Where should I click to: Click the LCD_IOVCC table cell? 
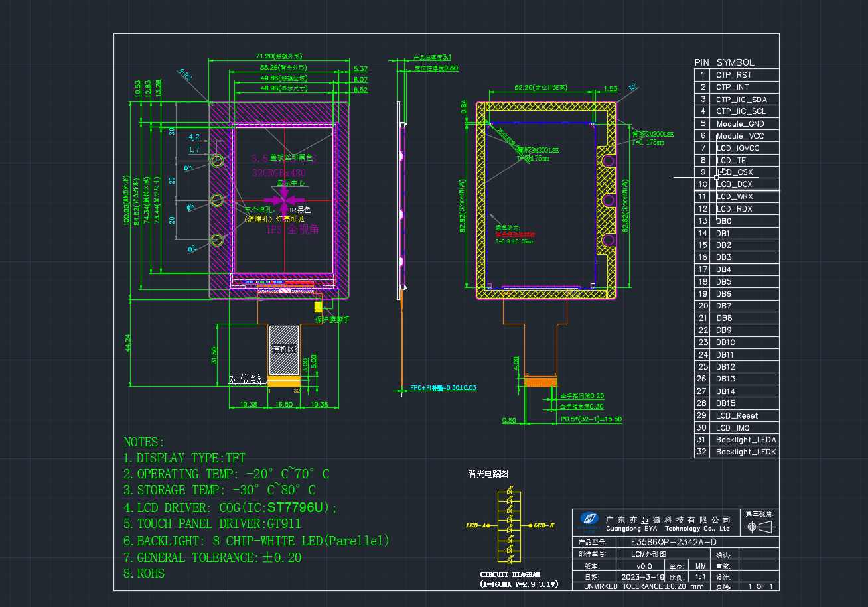point(745,148)
